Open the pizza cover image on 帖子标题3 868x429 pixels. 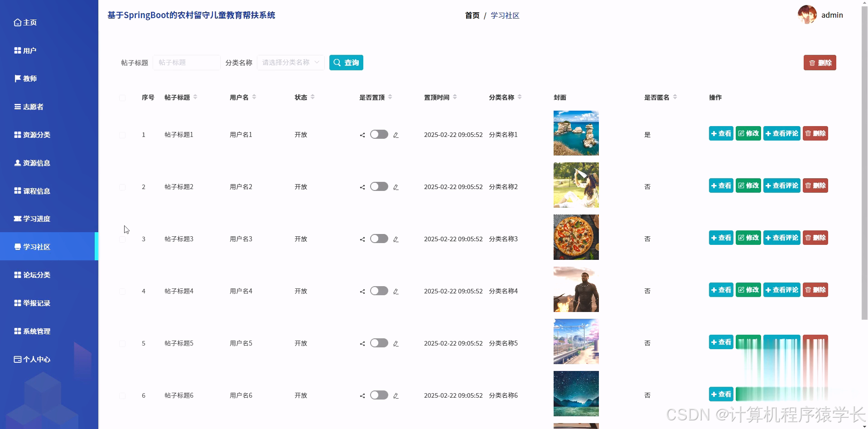point(575,237)
